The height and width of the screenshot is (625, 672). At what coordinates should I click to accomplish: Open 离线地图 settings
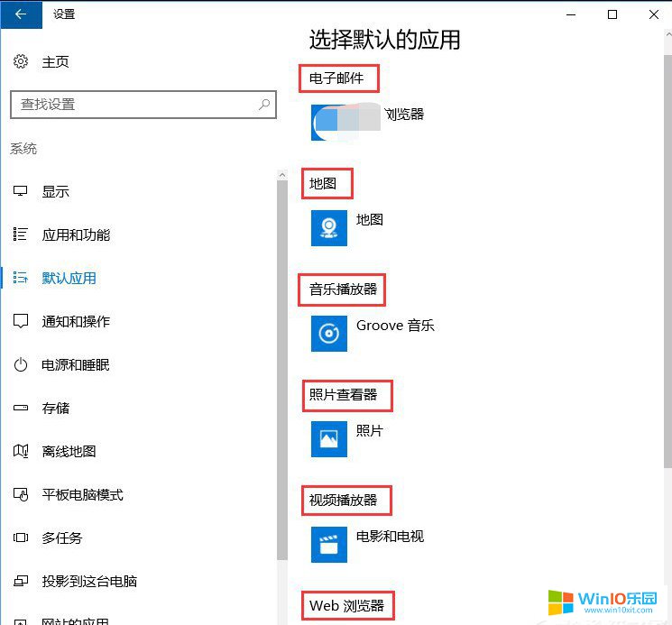[69, 452]
